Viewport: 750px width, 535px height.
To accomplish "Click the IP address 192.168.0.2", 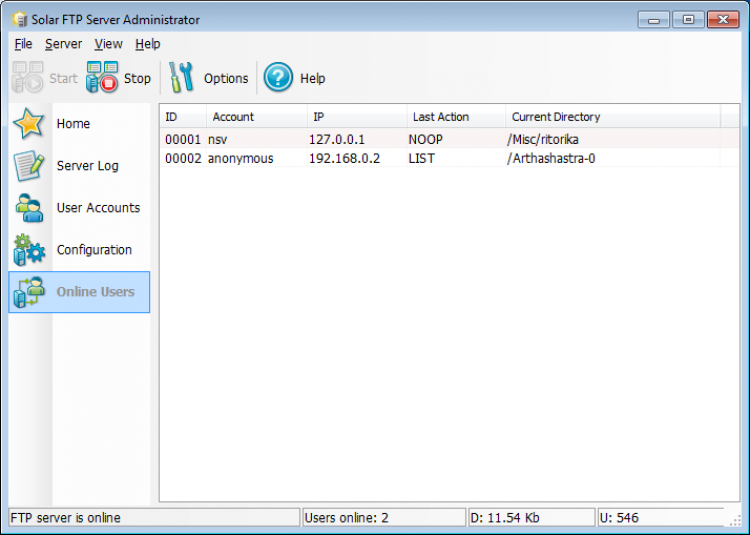I will [344, 159].
